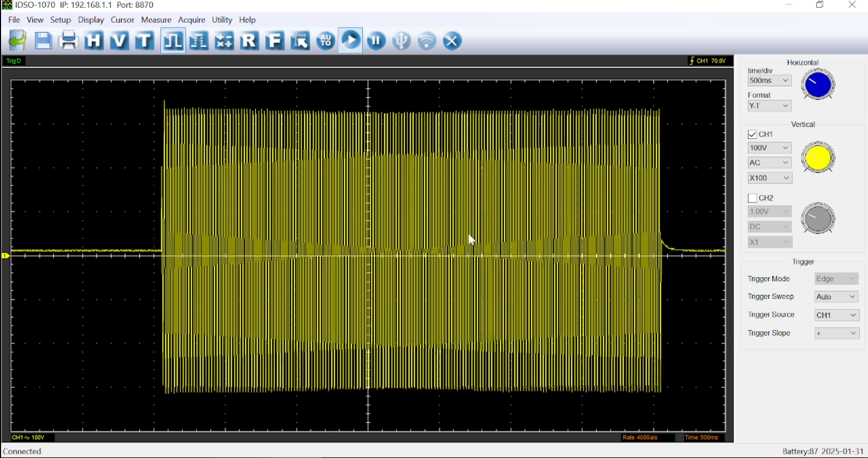Viewport: 868px width, 458px height.
Task: Click the Trigger Sweep label
Action: click(771, 297)
